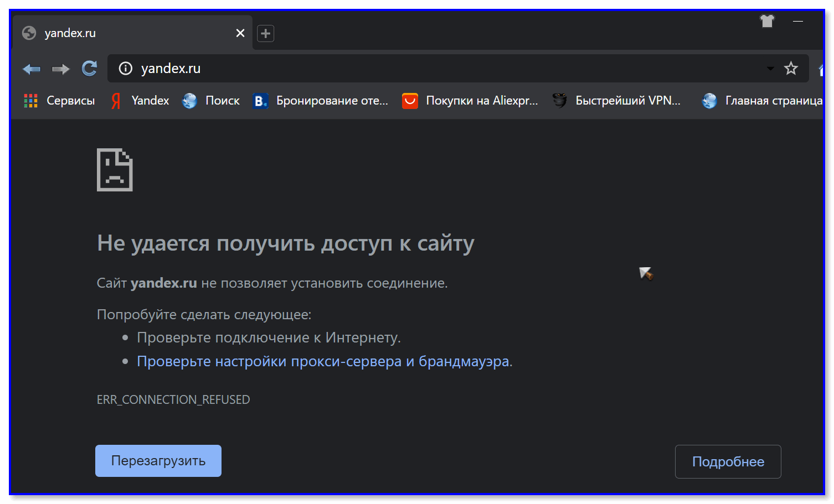The width and height of the screenshot is (834, 504).
Task: Click the sad page error icon
Action: [x=115, y=170]
